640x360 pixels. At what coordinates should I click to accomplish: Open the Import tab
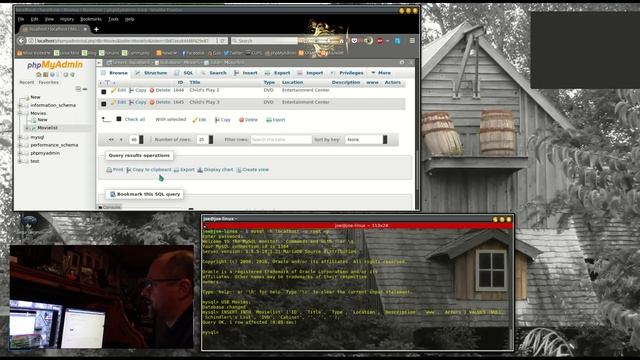tap(310, 73)
